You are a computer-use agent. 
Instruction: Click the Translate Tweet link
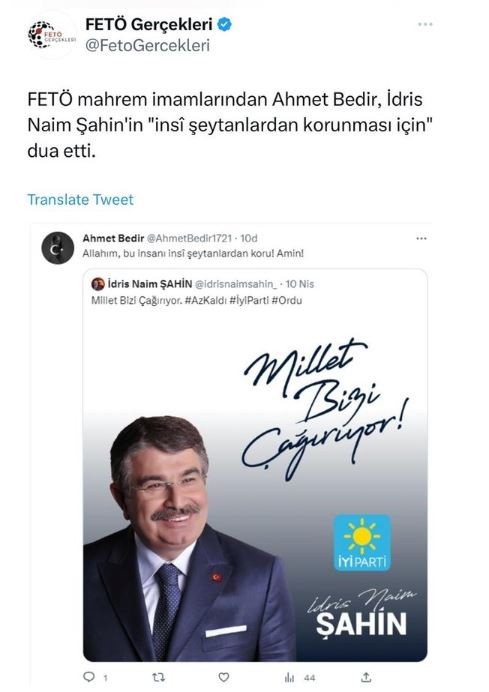[80, 199]
